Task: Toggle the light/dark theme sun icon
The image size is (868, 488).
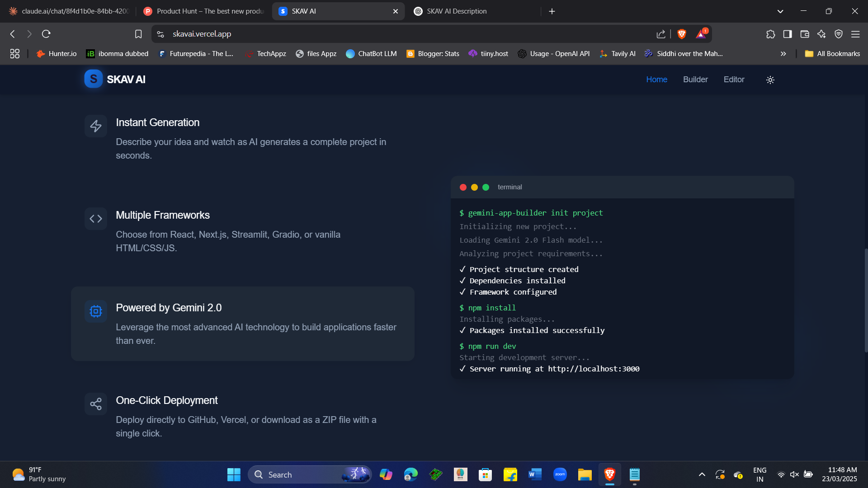Action: coord(770,80)
